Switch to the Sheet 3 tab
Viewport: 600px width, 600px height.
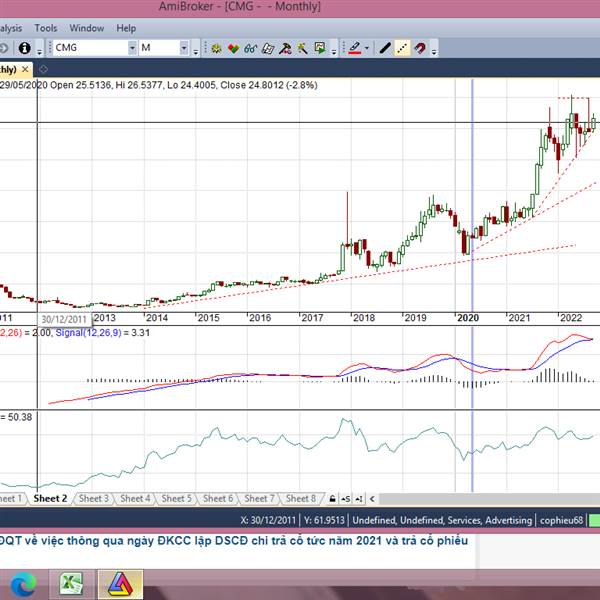[94, 499]
